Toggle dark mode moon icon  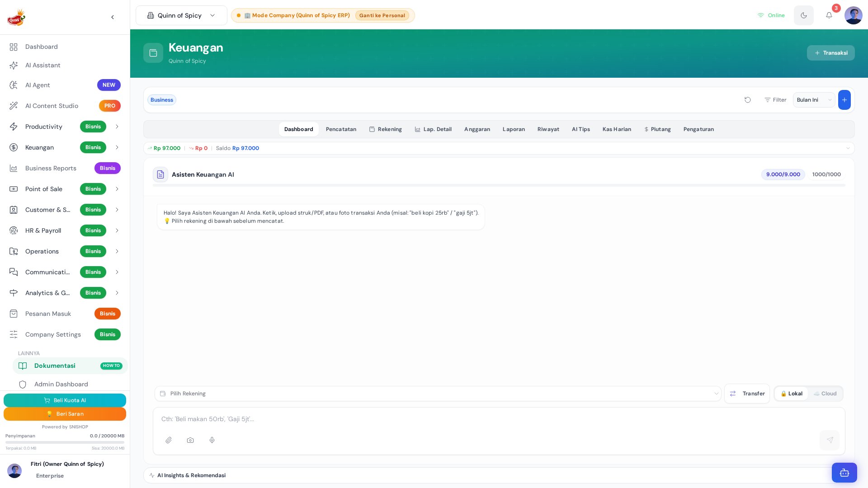click(x=804, y=15)
